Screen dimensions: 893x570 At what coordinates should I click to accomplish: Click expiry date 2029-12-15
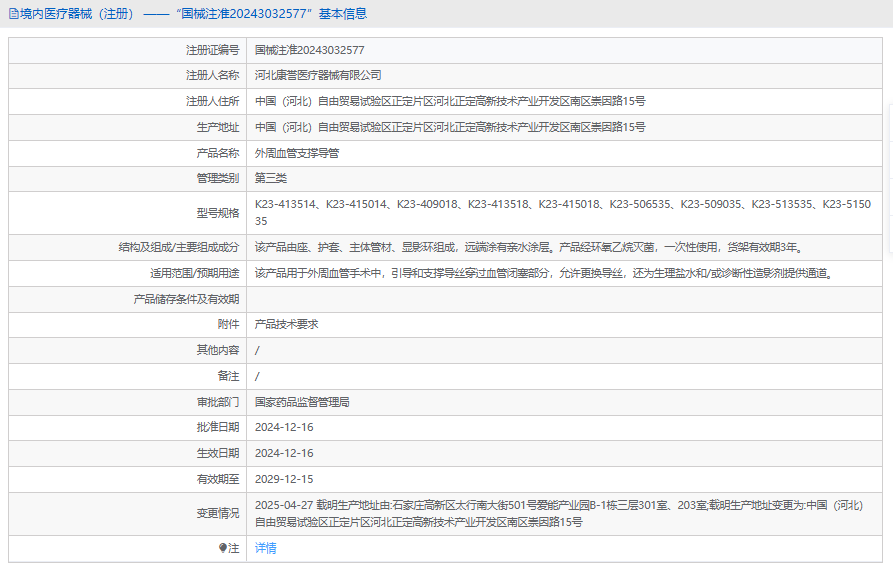point(284,479)
